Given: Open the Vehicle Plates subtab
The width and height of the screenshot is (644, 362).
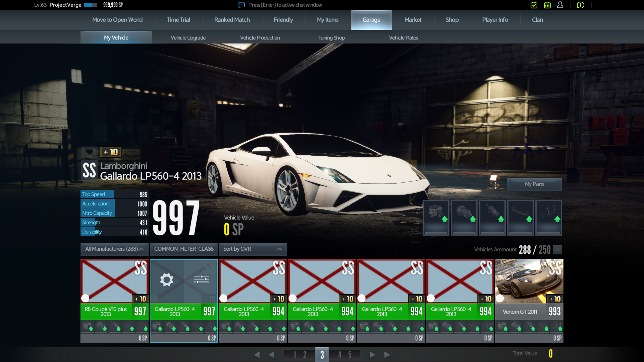Looking at the screenshot, I should (x=404, y=38).
